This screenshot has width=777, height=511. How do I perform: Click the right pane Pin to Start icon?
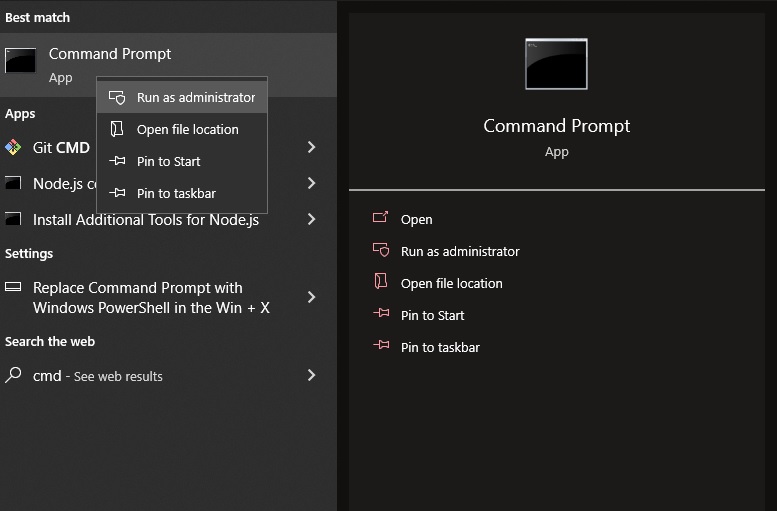point(380,315)
